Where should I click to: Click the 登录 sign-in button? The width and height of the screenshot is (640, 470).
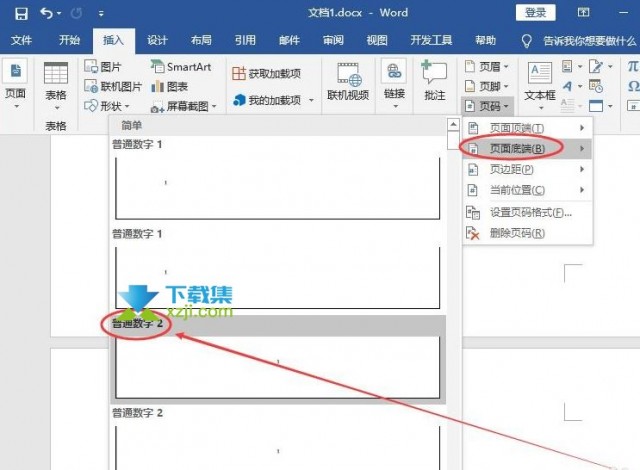[535, 13]
